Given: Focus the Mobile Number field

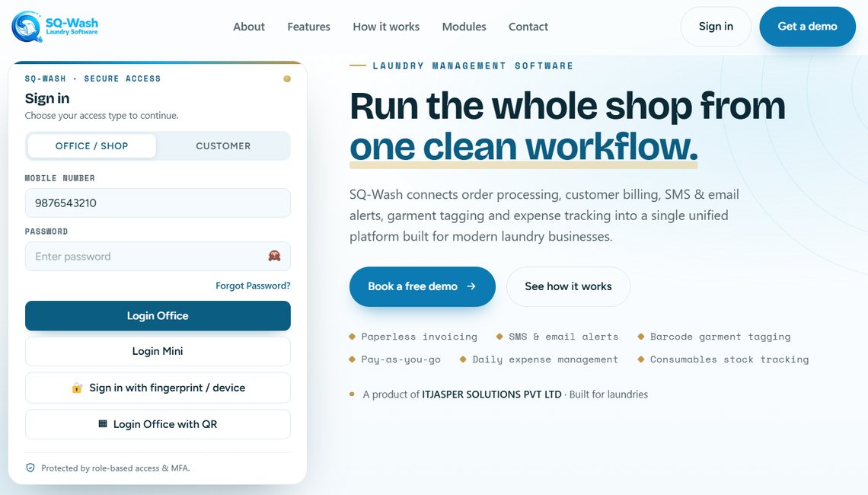Looking at the screenshot, I should [158, 203].
